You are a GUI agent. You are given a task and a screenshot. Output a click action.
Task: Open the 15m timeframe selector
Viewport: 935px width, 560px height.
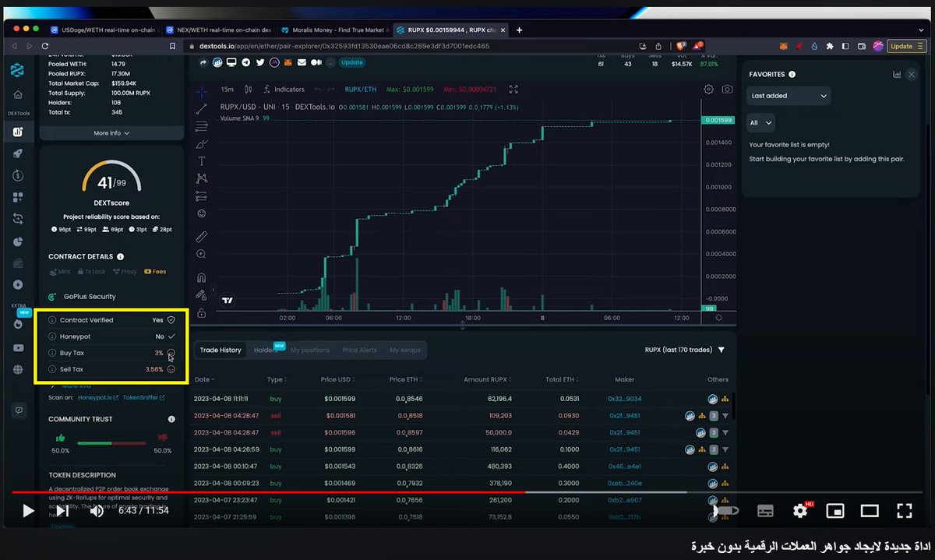[227, 90]
